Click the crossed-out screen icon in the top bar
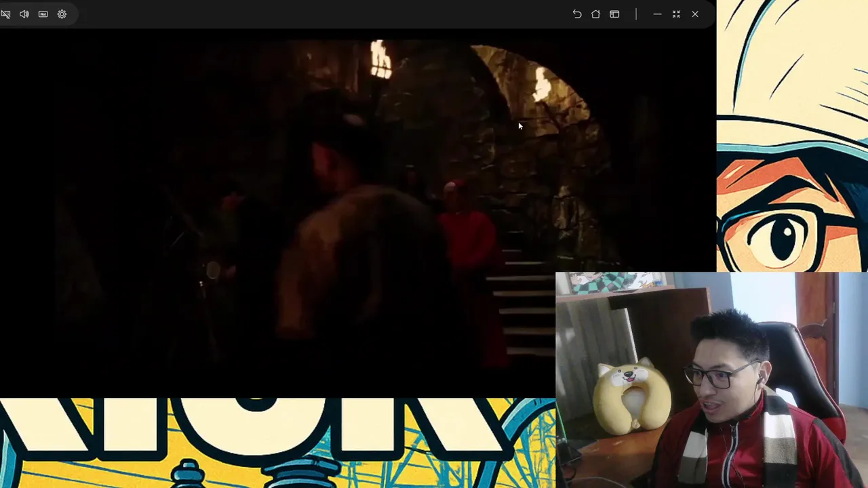This screenshot has height=488, width=868. coord(5,14)
